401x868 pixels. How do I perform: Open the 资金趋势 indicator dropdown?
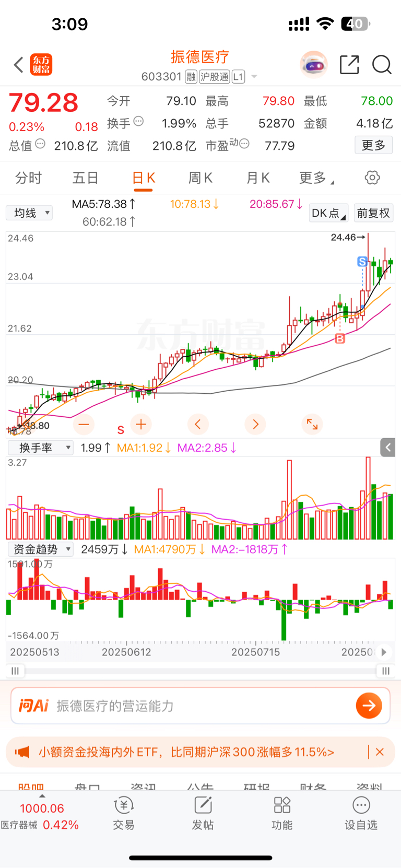point(40,549)
